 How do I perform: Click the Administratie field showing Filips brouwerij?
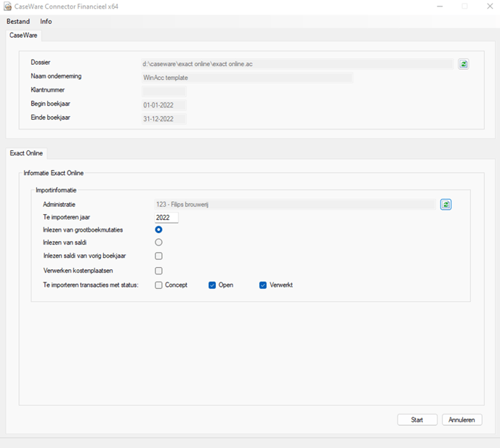295,205
